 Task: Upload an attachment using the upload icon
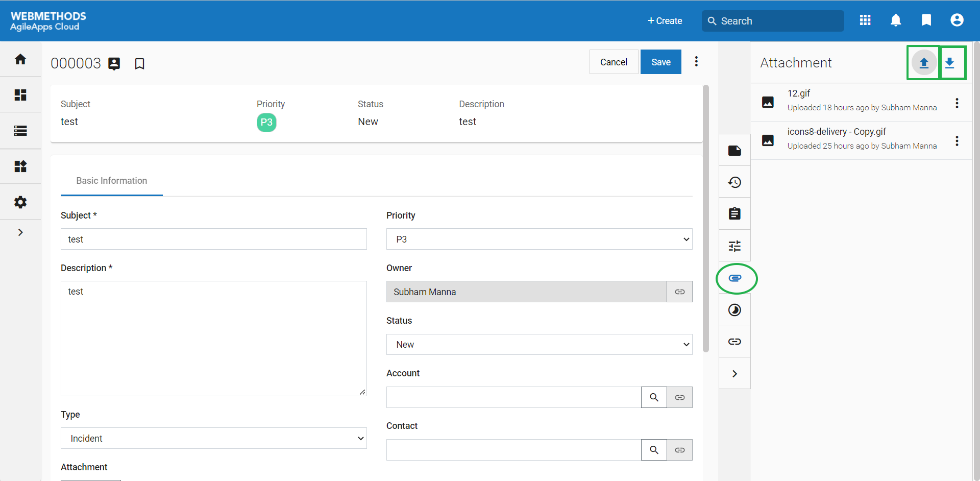point(924,63)
